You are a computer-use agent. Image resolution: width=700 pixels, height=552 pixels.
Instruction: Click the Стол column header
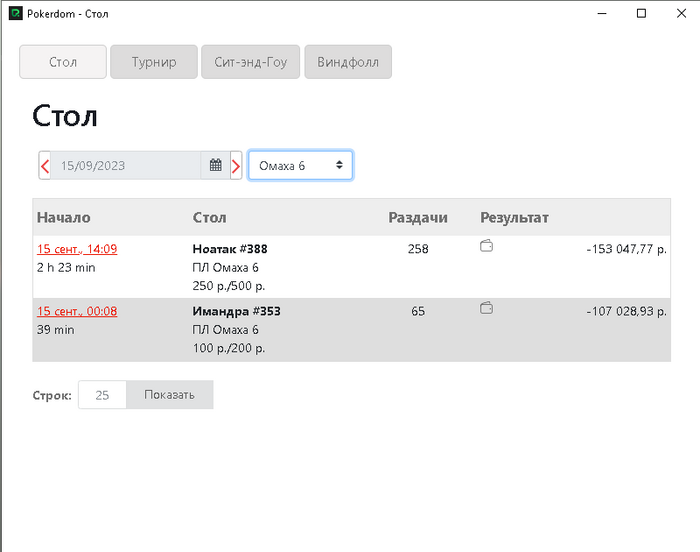tap(209, 217)
